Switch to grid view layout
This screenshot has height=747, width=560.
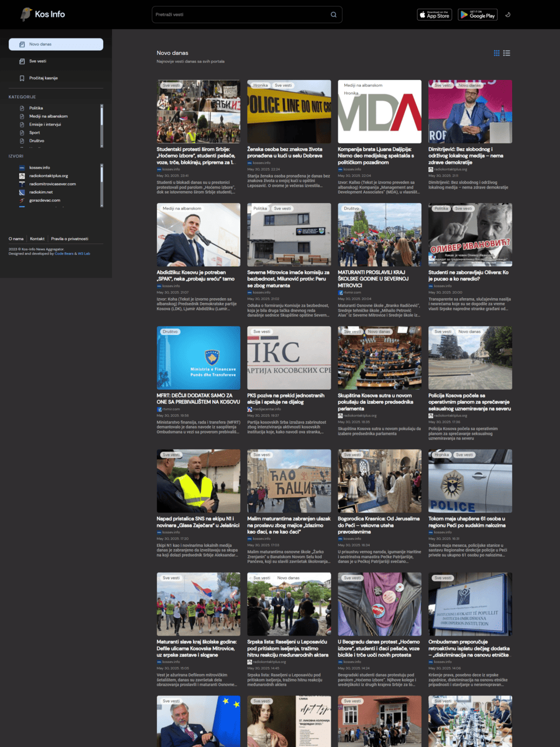point(496,53)
